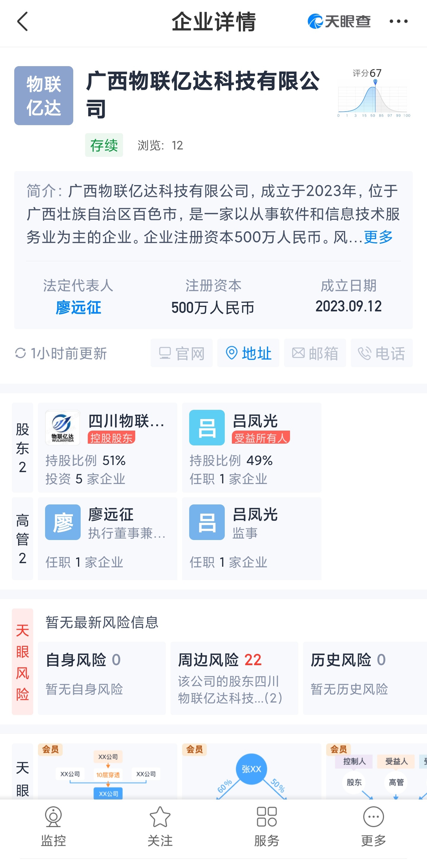427x868 pixels.
Task: Open the 更多 chat bubble icon
Action: [373, 817]
